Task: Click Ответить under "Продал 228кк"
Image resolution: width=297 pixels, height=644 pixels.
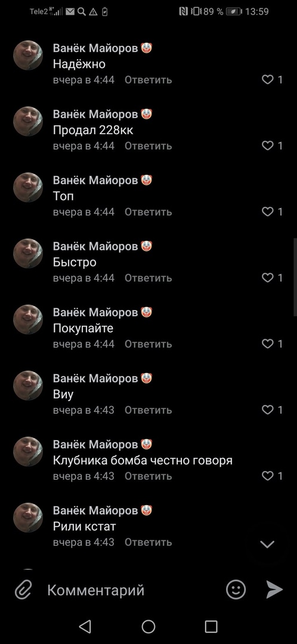Action: (148, 146)
